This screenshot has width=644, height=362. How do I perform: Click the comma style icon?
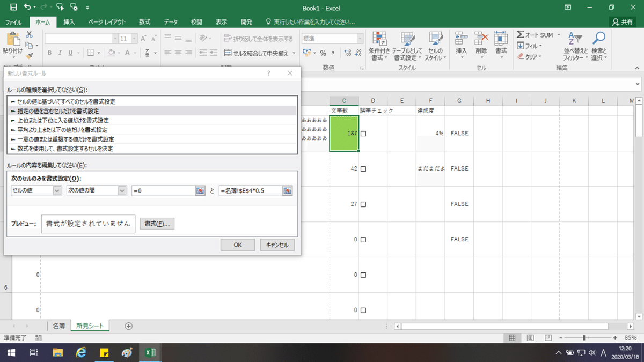pyautogui.click(x=334, y=53)
